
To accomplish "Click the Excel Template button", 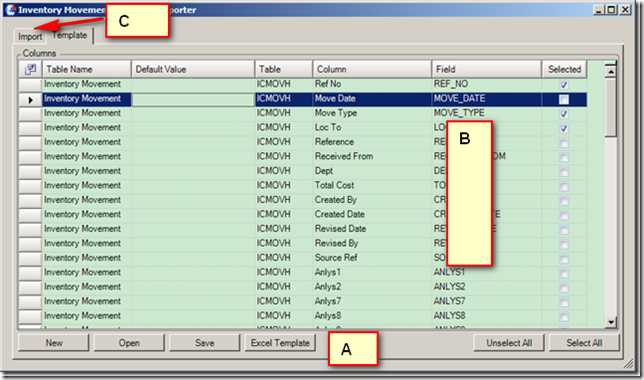I will [280, 343].
